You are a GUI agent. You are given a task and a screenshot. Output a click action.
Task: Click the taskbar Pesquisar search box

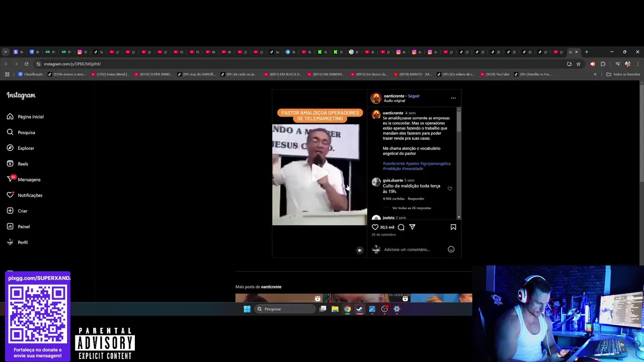tap(284, 309)
